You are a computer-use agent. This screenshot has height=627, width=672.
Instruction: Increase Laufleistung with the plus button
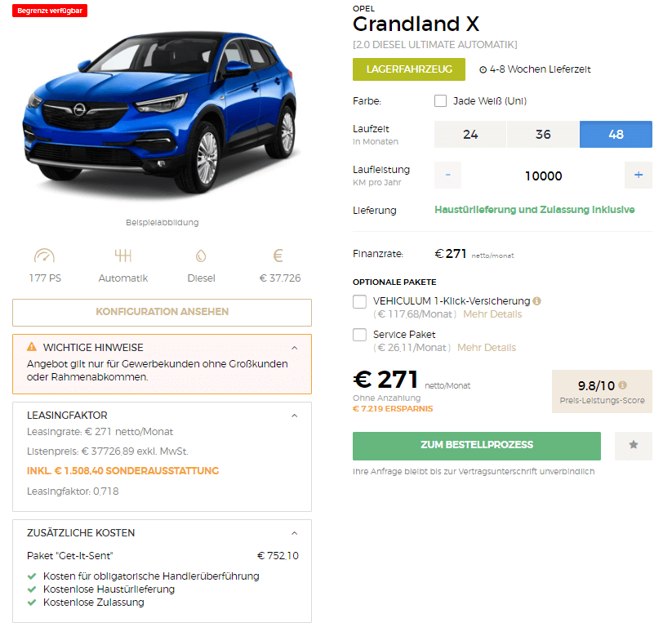[x=639, y=175]
